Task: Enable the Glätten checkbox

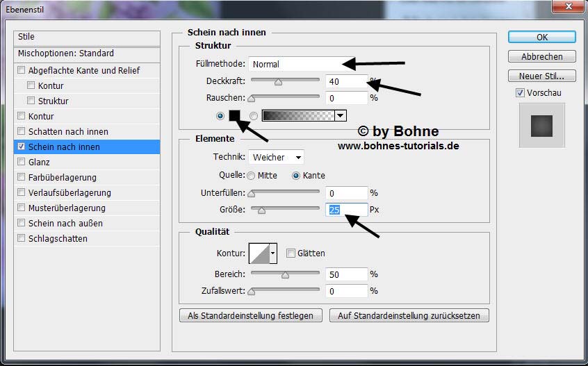Action: 291,253
